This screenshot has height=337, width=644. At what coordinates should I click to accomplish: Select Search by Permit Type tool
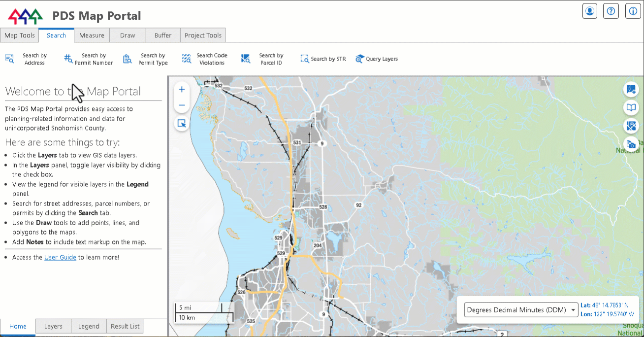[x=146, y=59]
